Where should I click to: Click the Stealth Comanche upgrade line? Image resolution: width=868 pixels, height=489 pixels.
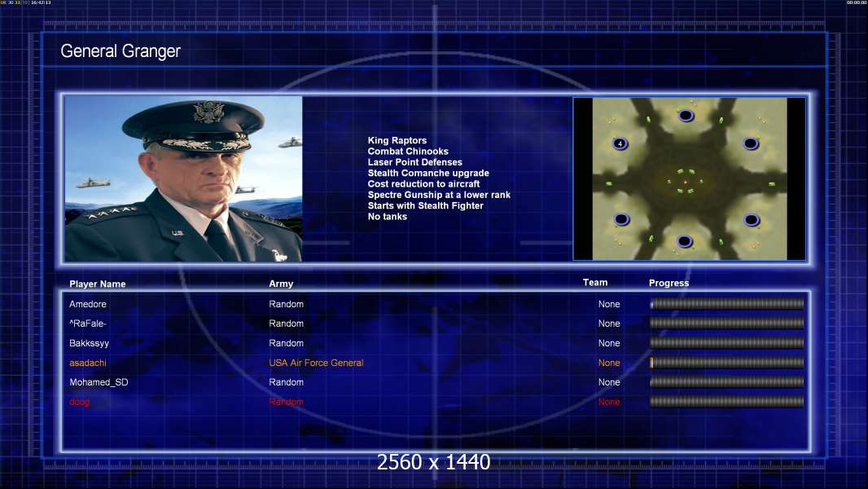click(x=428, y=173)
